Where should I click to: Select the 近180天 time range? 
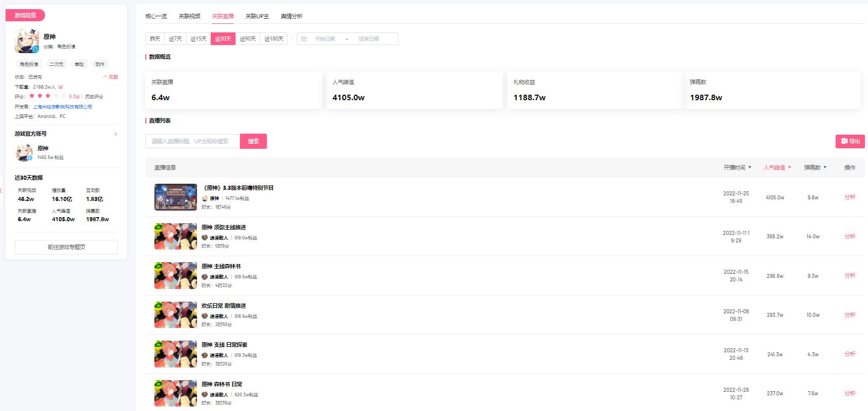[x=274, y=39]
